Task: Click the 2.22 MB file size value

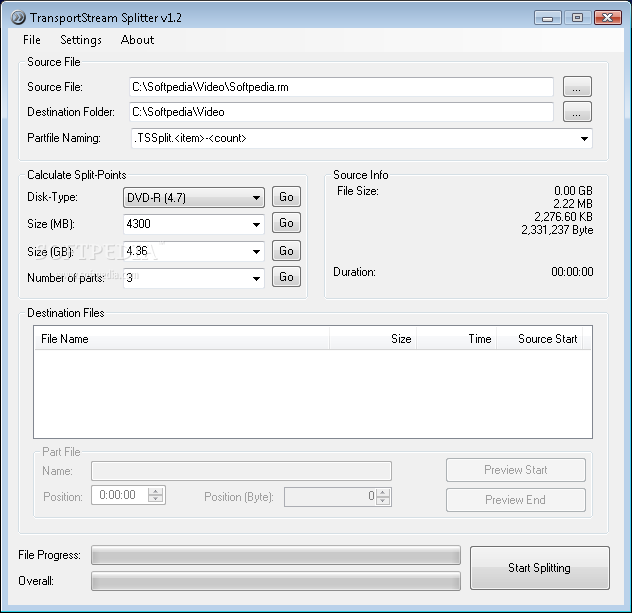Action: (x=573, y=204)
